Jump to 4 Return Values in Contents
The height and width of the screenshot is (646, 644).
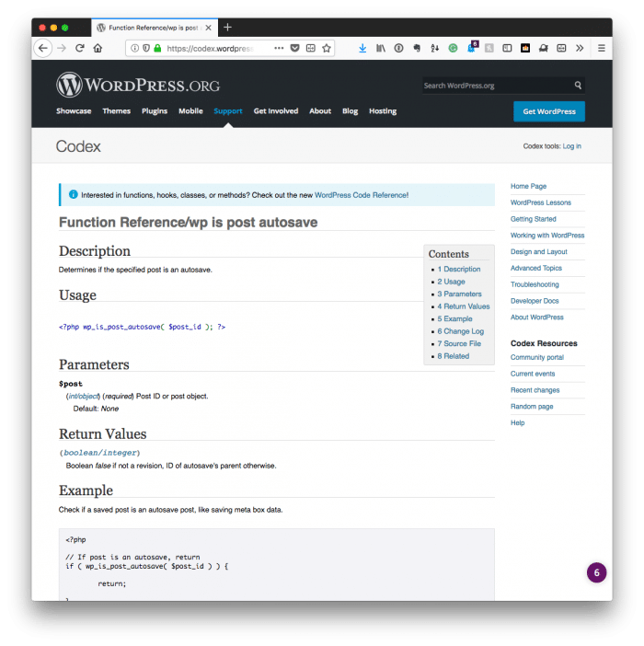pos(464,306)
